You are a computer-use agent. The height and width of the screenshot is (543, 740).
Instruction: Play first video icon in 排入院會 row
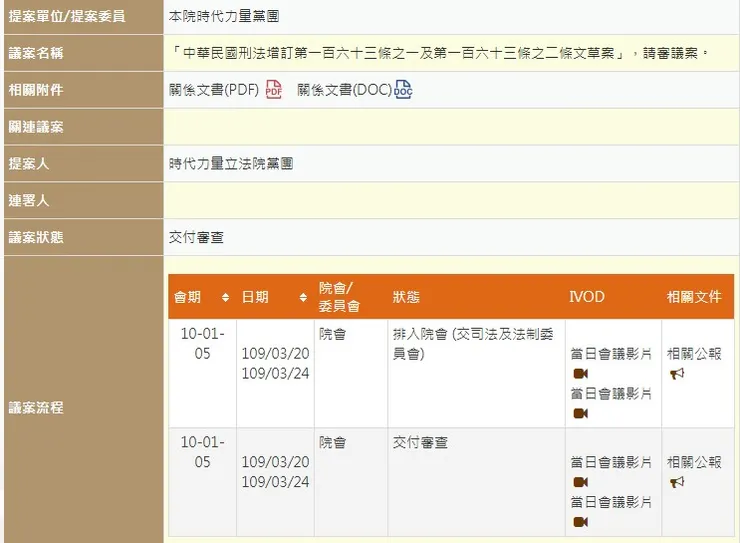point(580,374)
